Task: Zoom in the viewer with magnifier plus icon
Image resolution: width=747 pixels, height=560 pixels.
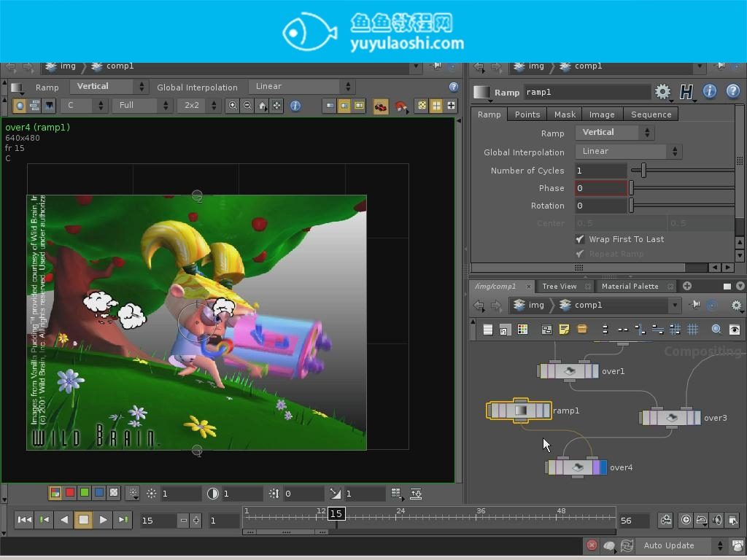Action: click(233, 106)
